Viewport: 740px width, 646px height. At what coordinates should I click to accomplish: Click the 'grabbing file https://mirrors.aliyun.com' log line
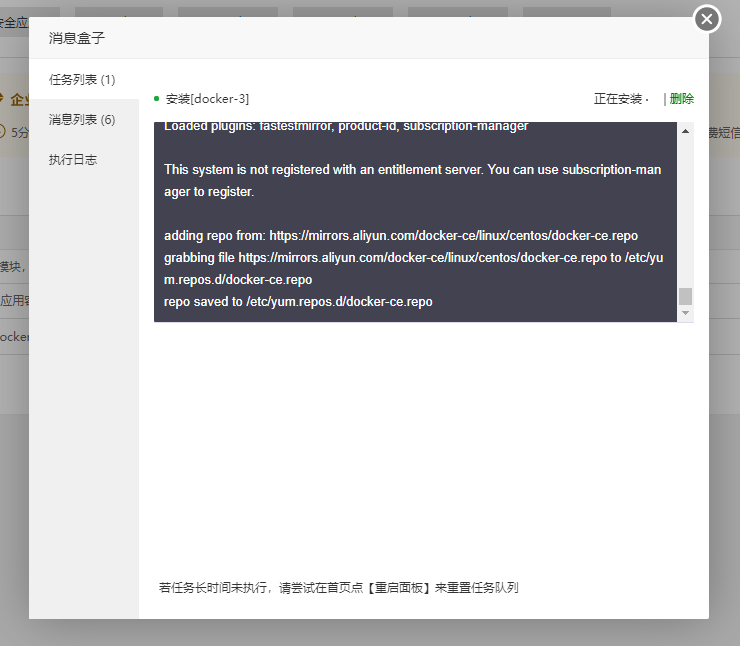pyautogui.click(x=413, y=268)
